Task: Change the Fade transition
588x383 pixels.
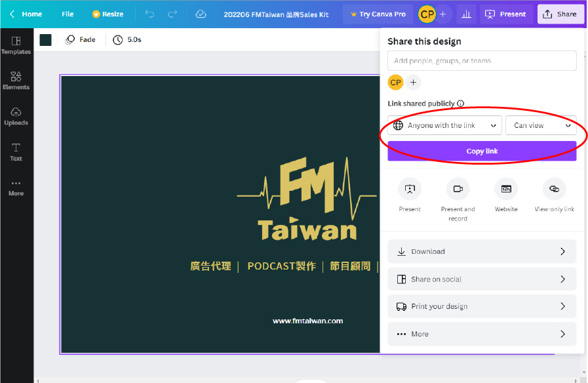Action: click(80, 40)
